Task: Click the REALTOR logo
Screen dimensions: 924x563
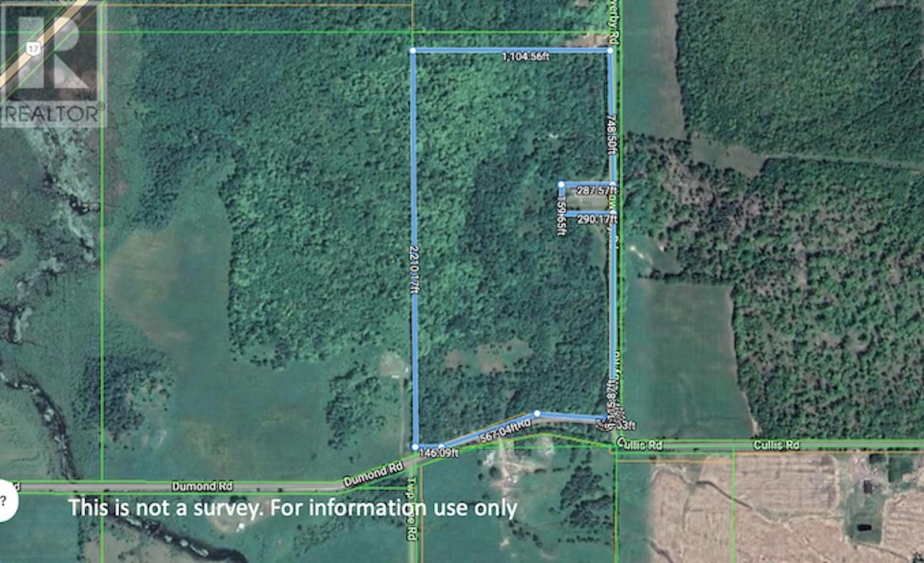Action: [x=53, y=64]
